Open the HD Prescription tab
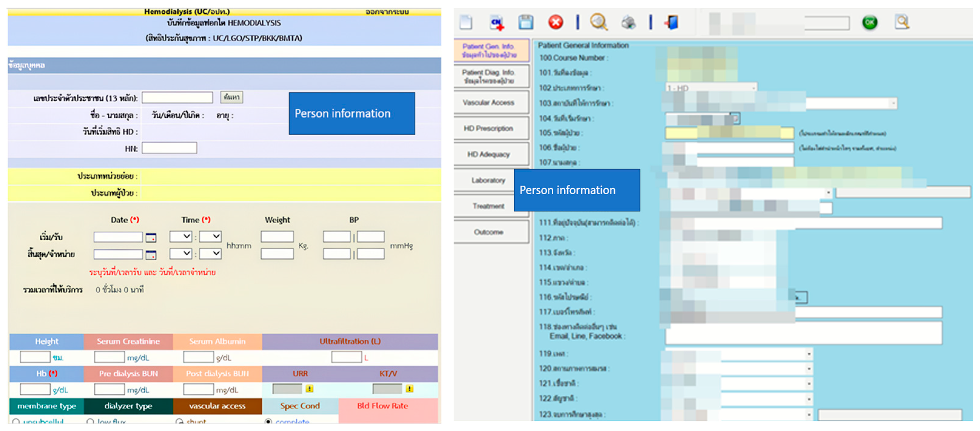Screen dimensions: 980x431 coord(488,129)
